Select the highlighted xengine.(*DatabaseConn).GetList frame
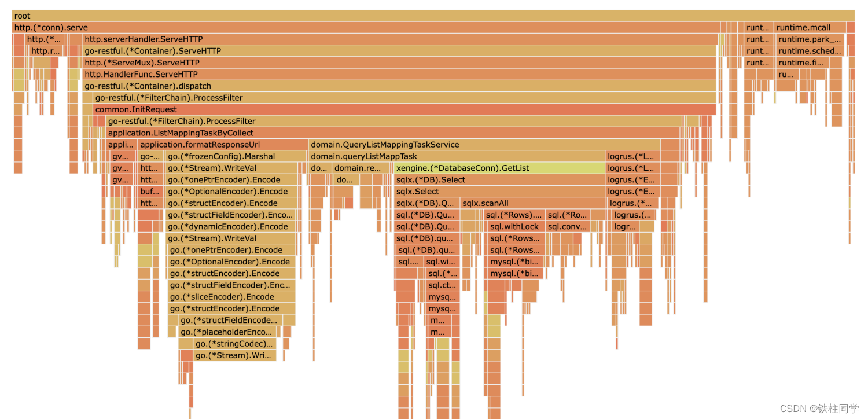Image resolution: width=868 pixels, height=419 pixels. (x=499, y=168)
